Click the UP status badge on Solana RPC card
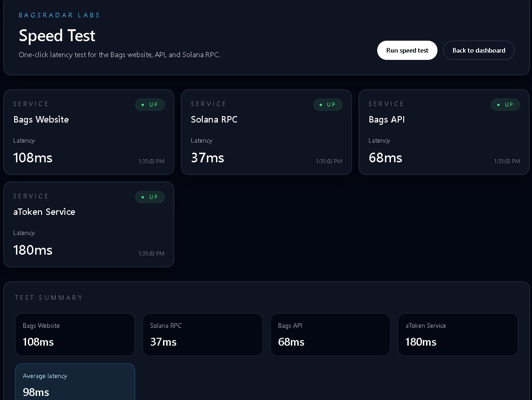Image resolution: width=532 pixels, height=400 pixels. (328, 105)
